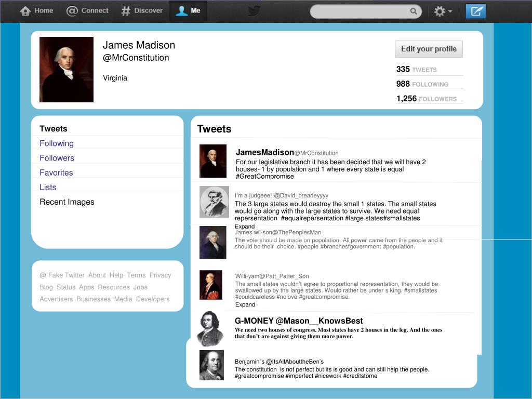Expand the David_brearleyyyy tweet
This screenshot has height=399, width=532.
pyautogui.click(x=245, y=227)
